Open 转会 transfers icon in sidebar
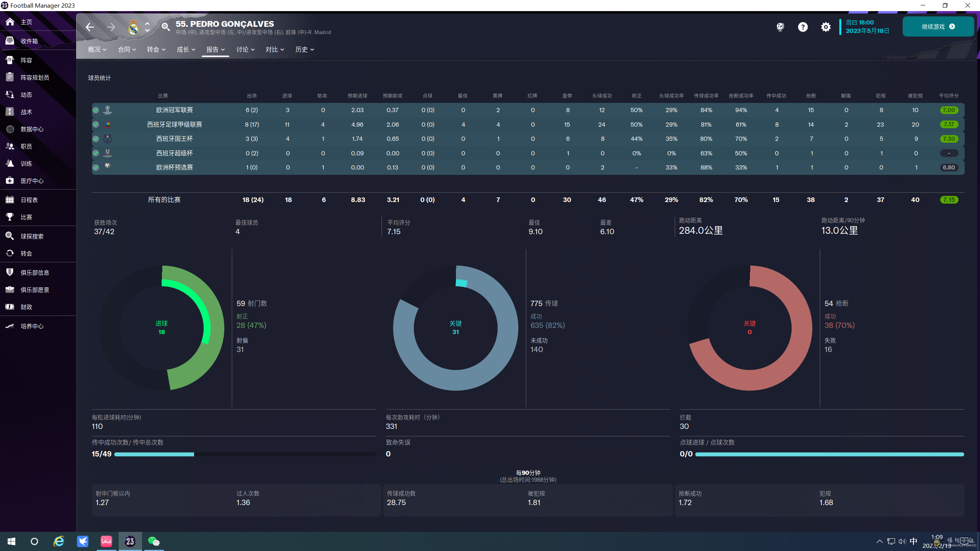The width and height of the screenshot is (980, 551). [x=10, y=253]
